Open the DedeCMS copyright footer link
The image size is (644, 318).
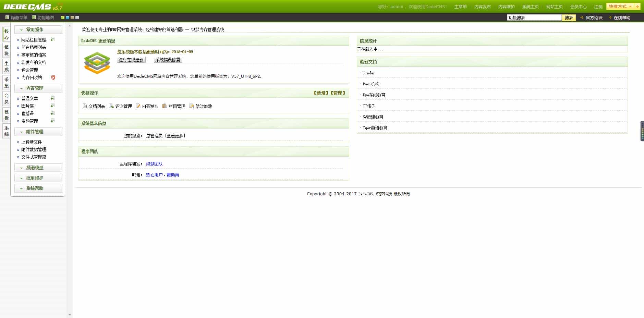(365, 194)
